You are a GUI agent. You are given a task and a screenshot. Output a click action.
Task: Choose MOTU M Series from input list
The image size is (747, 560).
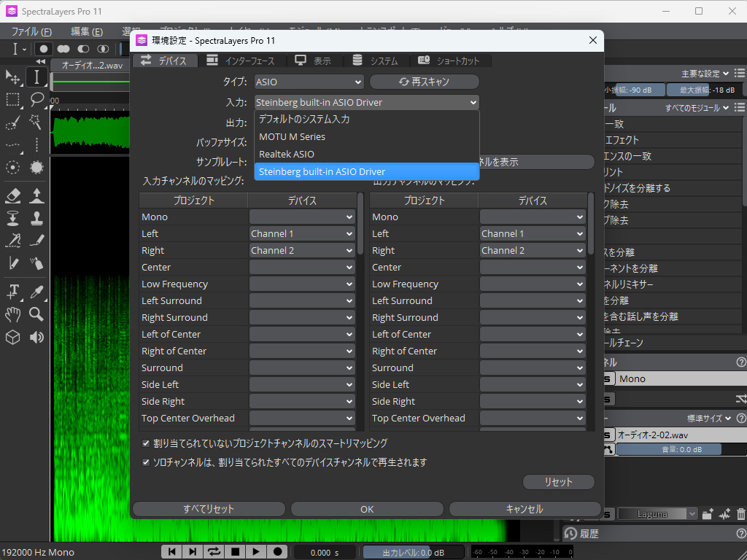click(x=292, y=136)
